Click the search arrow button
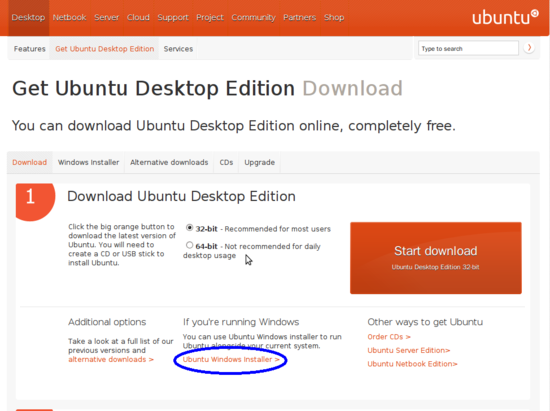This screenshot has width=550, height=411. pos(529,47)
